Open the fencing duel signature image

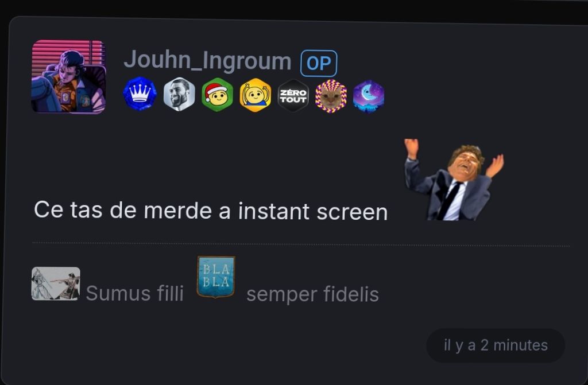tap(56, 284)
